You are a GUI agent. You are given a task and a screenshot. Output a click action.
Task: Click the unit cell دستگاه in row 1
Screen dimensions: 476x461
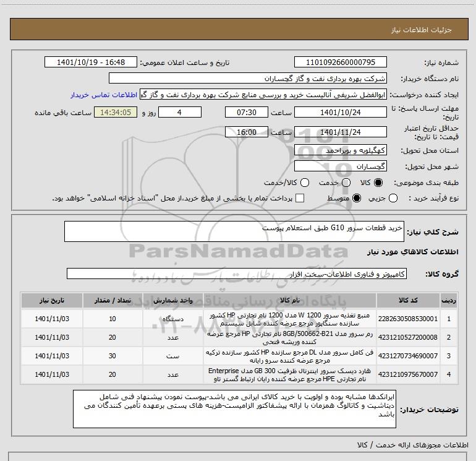click(172, 319)
